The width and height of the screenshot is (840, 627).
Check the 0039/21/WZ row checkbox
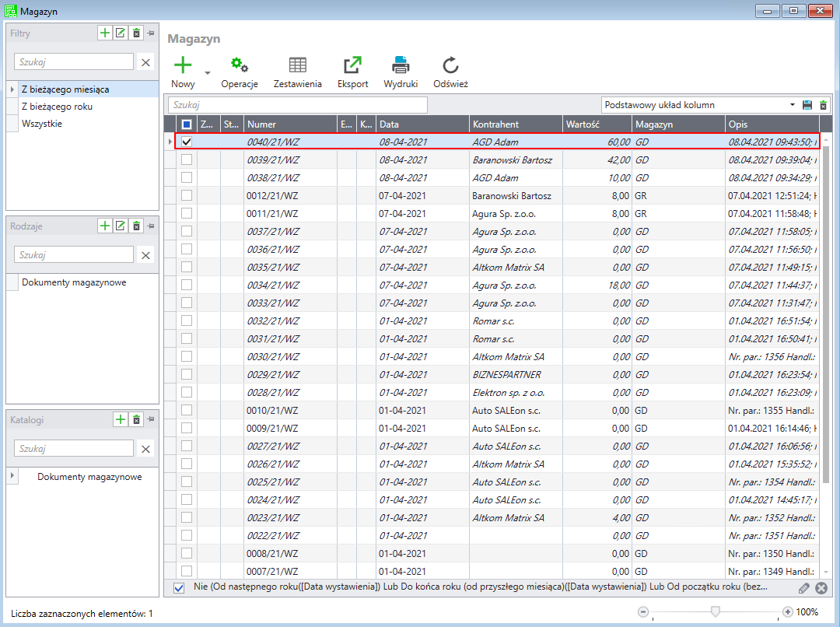click(x=187, y=159)
